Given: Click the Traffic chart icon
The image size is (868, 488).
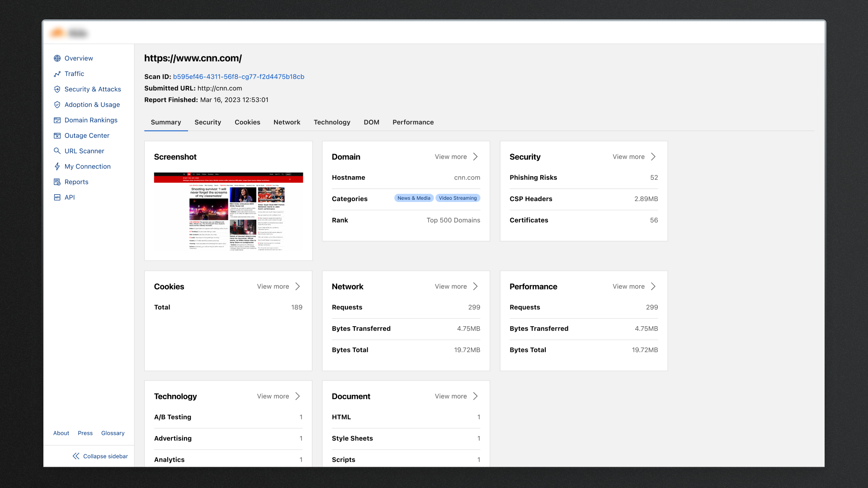Looking at the screenshot, I should [57, 74].
